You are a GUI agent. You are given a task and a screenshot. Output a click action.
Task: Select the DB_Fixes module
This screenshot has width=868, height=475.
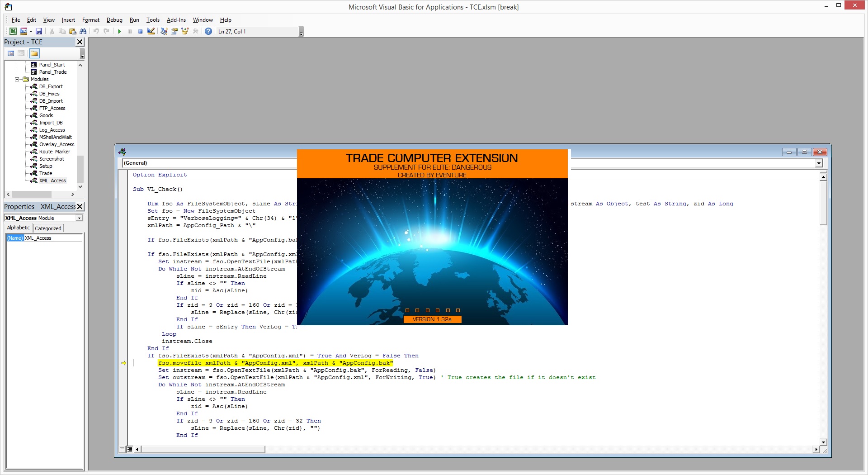(49, 94)
